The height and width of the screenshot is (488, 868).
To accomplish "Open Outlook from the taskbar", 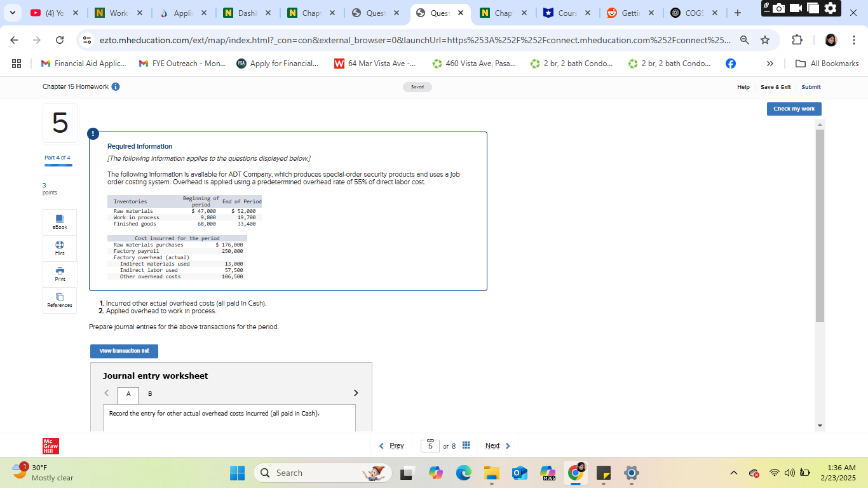I will 520,473.
